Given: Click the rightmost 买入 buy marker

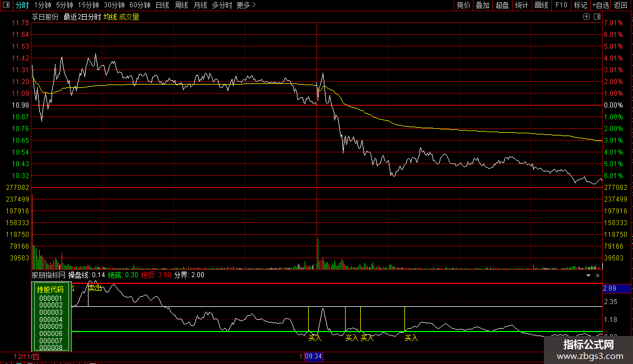Looking at the screenshot, I should pos(411,338).
